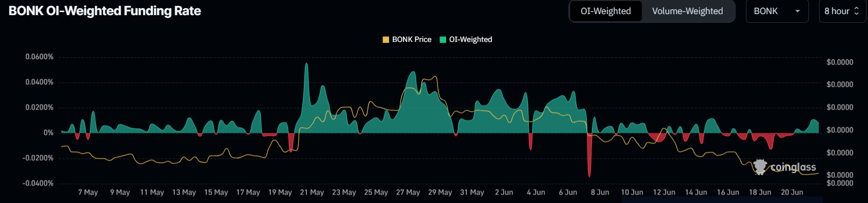Switch to the OI-Weighted tab
868x203 pixels.
606,11
